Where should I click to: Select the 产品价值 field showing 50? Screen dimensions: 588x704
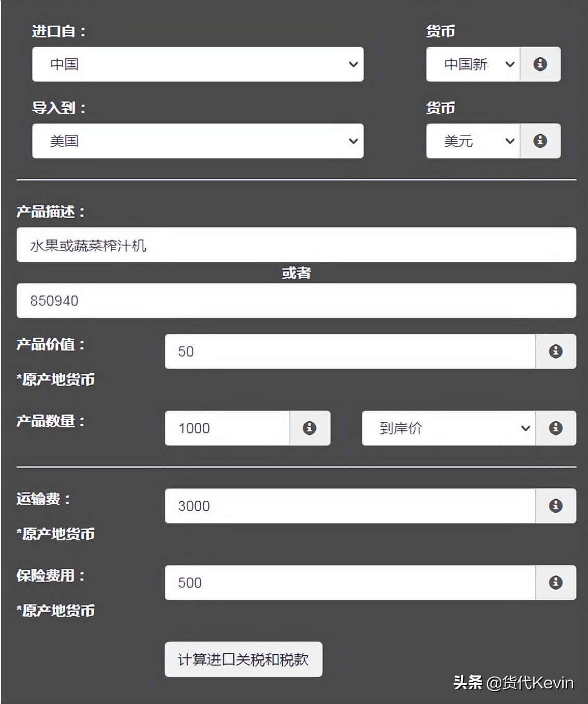[x=350, y=351]
